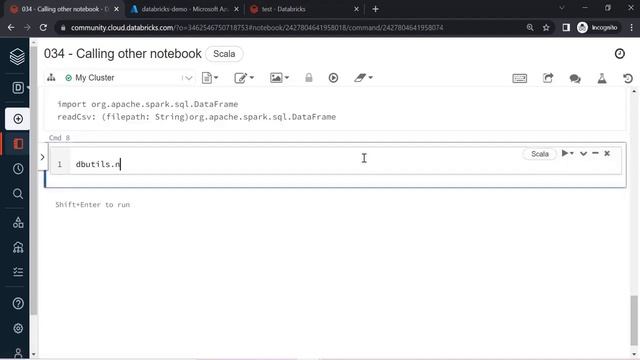The image size is (640, 360).
Task: Open the Run cell play dropdown
Action: click(x=567, y=153)
